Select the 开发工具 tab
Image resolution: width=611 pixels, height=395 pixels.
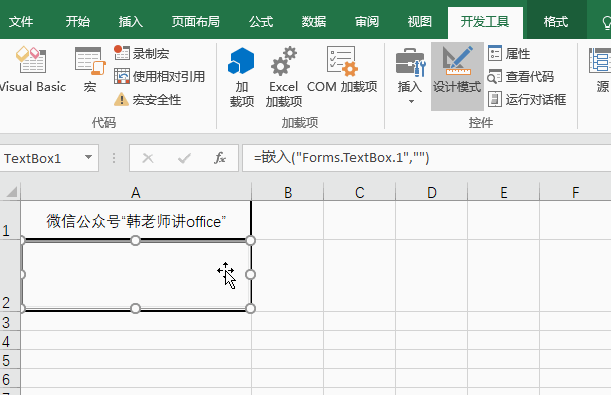(485, 22)
